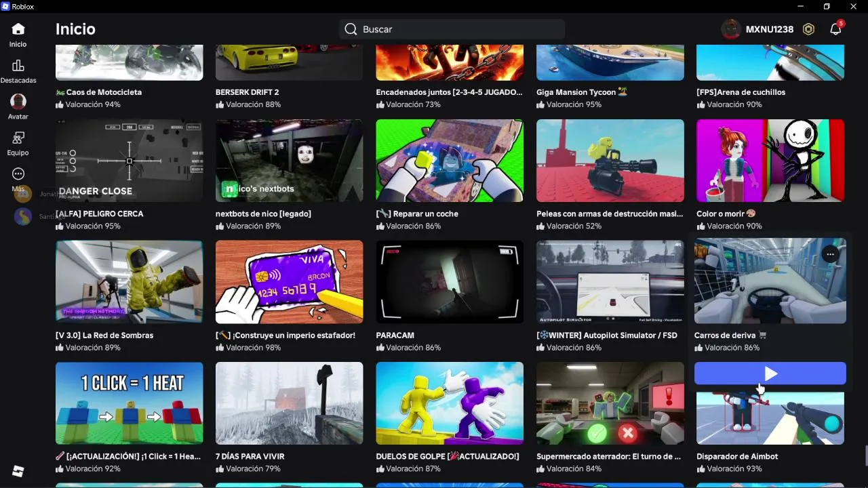Click the Roblox app icon in title bar

click(x=5, y=6)
